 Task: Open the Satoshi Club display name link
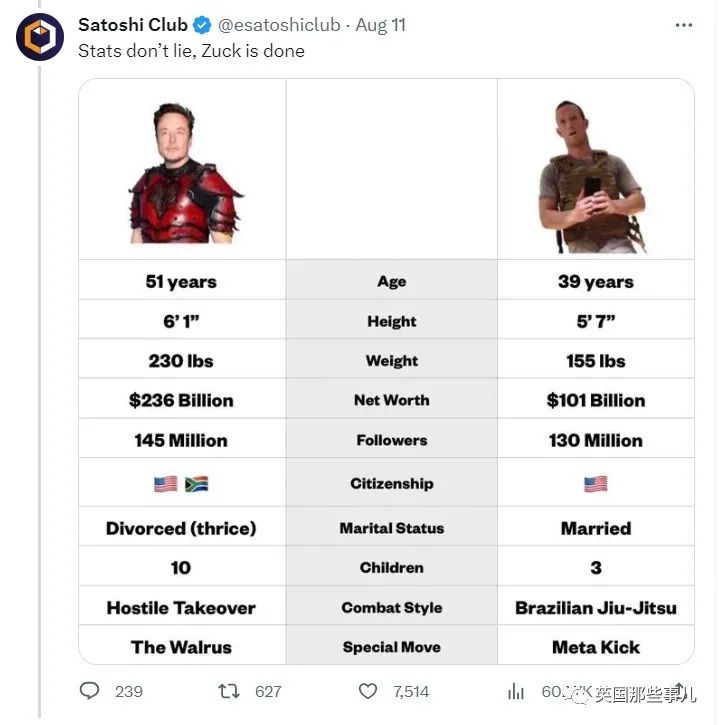[133, 25]
